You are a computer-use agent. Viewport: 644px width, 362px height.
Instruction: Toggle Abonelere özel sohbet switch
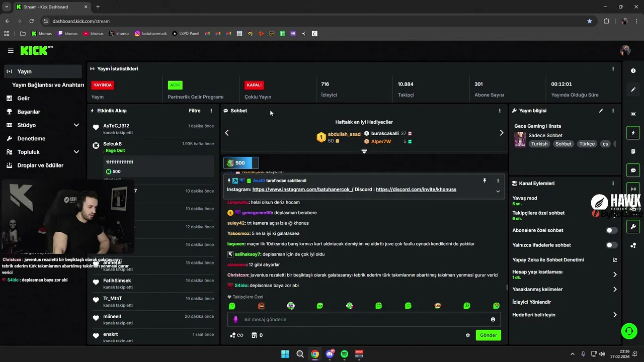click(611, 230)
